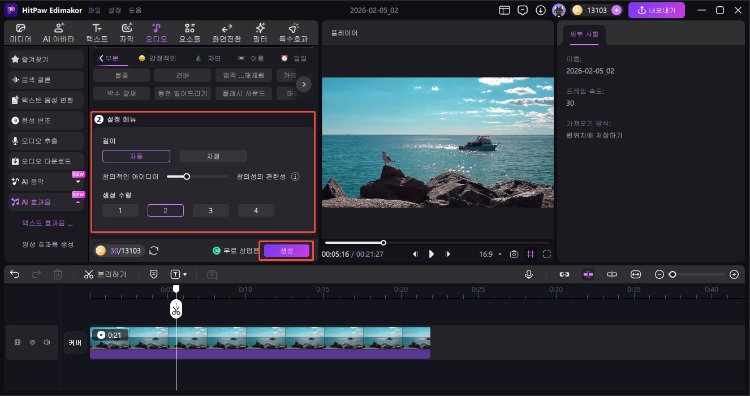Click the timeline zoom out minus icon
Image resolution: width=750 pixels, height=396 pixels.
click(659, 274)
